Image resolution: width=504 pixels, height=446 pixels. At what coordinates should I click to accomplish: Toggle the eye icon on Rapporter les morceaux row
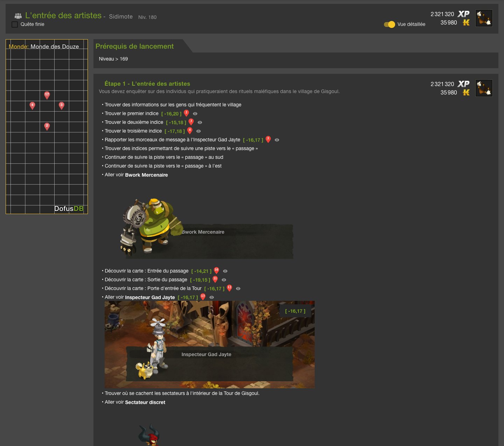click(x=277, y=140)
